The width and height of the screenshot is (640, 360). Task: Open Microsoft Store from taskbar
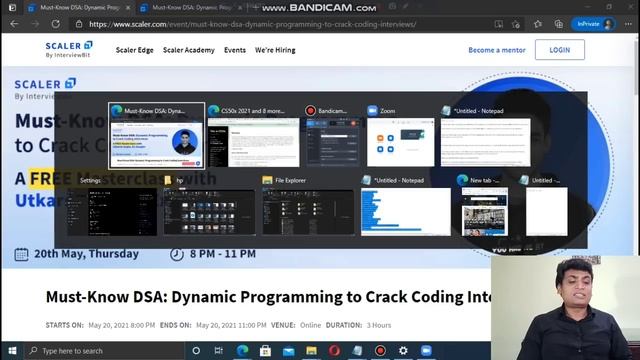point(265,351)
